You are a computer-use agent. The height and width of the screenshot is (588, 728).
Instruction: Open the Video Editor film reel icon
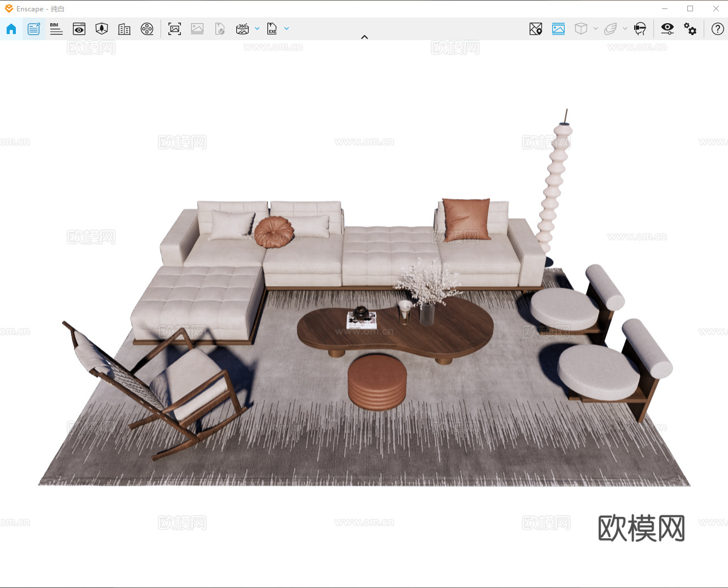(147, 29)
